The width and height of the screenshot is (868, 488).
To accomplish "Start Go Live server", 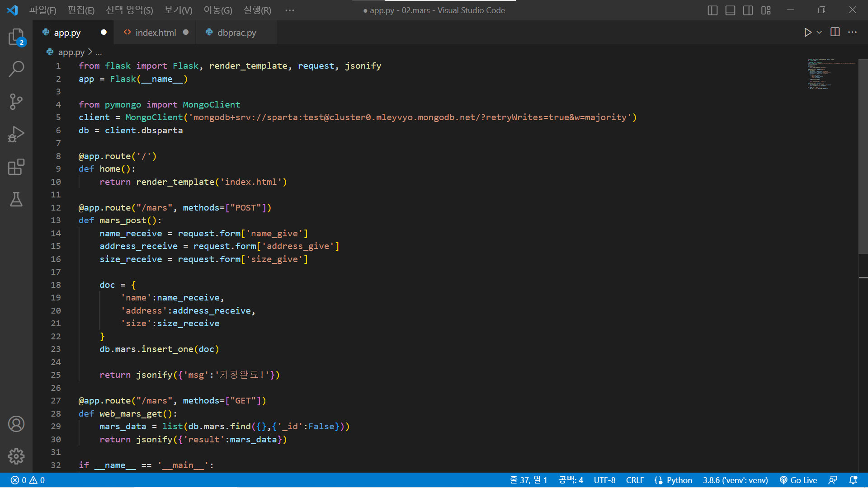I will coord(798,480).
